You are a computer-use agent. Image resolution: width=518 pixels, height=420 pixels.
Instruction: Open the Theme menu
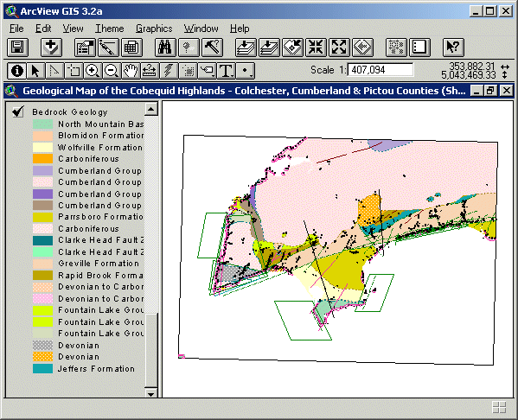click(109, 29)
